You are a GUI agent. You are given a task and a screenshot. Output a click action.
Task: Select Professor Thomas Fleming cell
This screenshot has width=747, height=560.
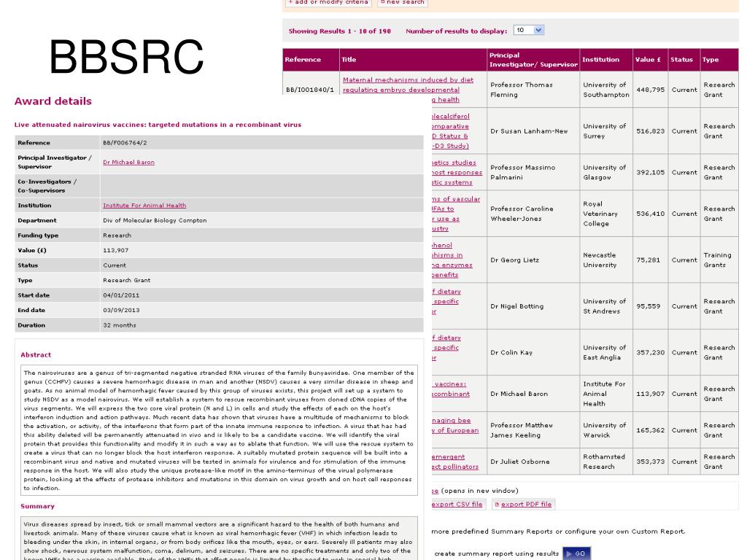coord(533,90)
